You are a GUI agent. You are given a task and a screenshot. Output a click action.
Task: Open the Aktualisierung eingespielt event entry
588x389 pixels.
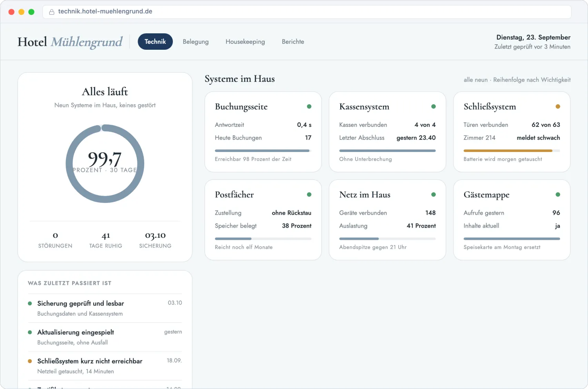click(x=105, y=337)
